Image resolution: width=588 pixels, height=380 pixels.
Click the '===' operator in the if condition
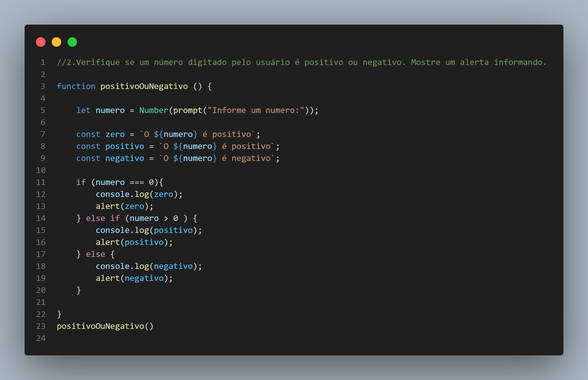click(x=137, y=182)
